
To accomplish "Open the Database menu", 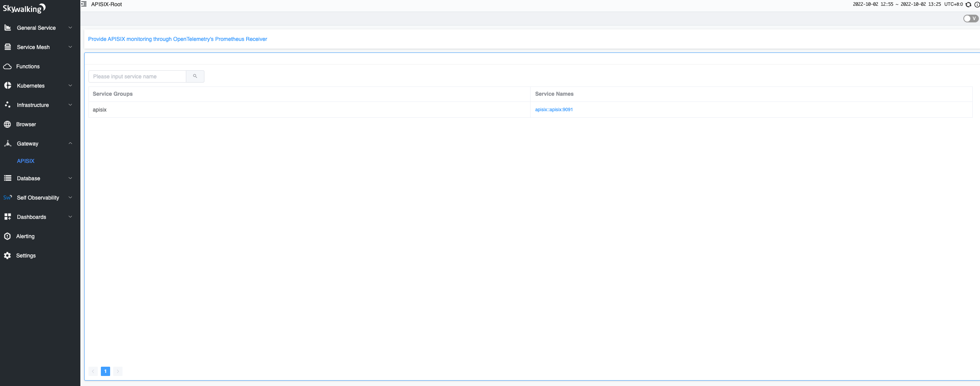I will [40, 178].
